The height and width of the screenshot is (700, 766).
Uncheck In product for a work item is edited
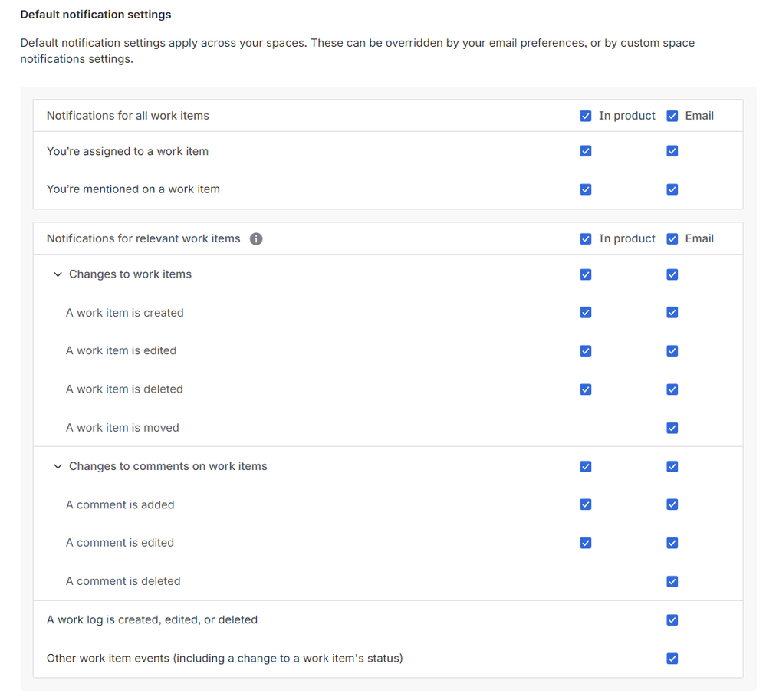pos(586,350)
